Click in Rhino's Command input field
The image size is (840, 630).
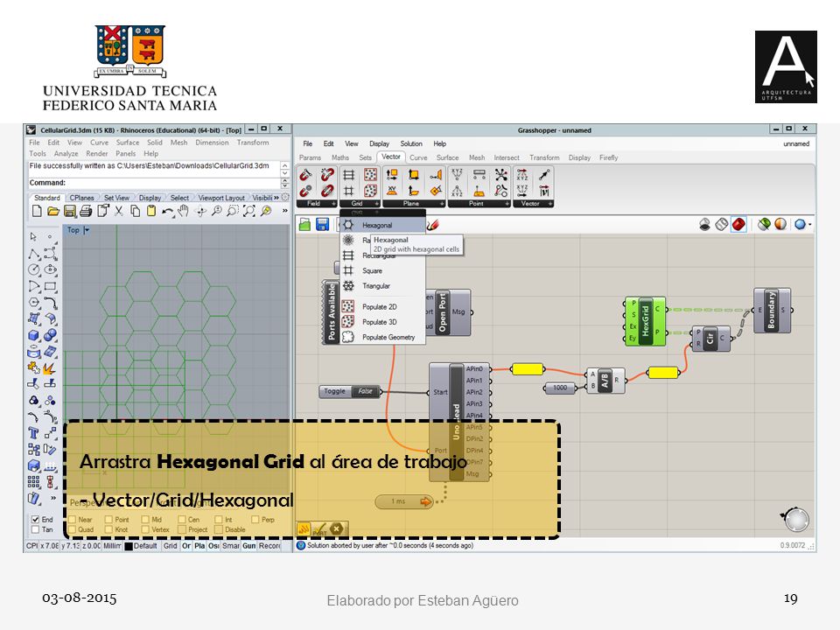(154, 183)
